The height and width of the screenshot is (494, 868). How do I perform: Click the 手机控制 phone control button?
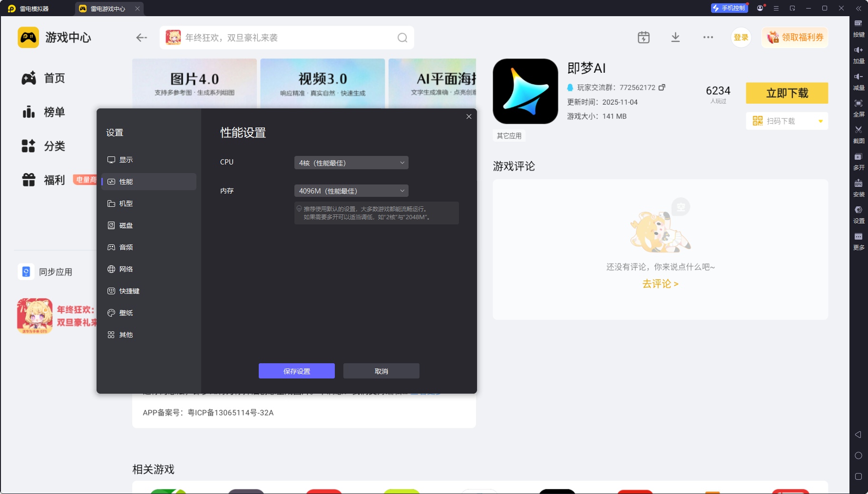pos(729,8)
